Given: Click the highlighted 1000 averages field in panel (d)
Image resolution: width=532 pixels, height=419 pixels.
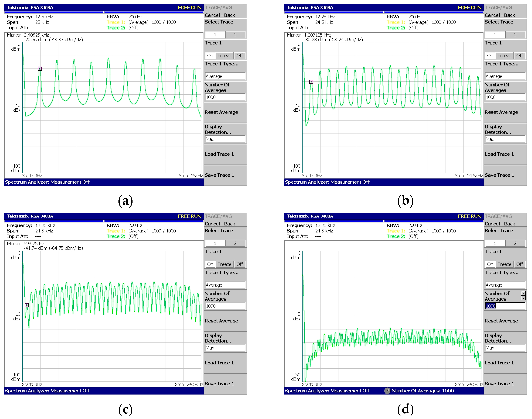Looking at the screenshot, I should pos(491,306).
